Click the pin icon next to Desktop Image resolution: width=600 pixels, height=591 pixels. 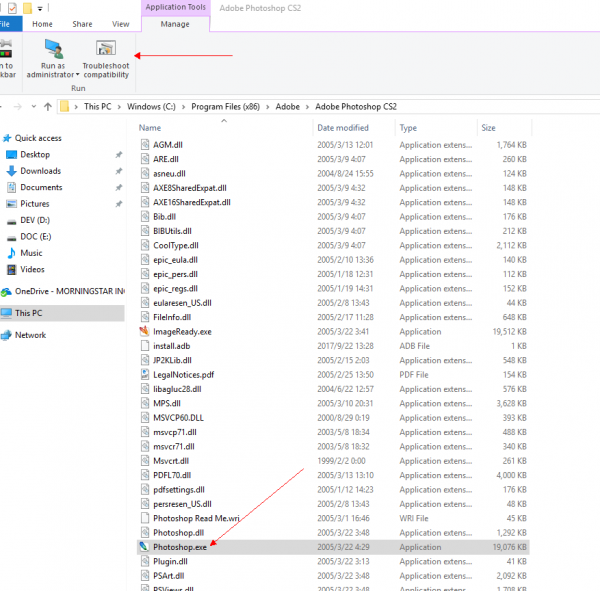pyautogui.click(x=119, y=155)
